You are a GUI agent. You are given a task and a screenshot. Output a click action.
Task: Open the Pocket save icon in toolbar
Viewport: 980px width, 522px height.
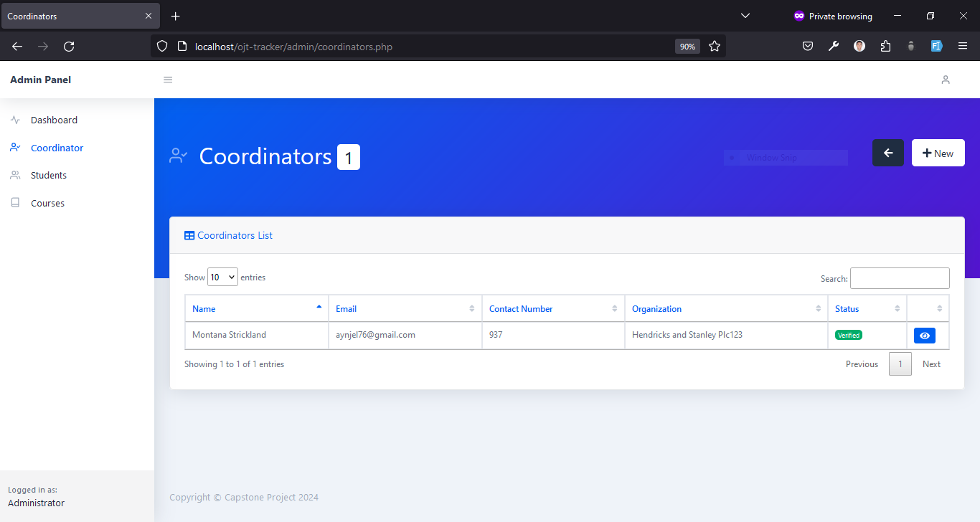(x=807, y=47)
